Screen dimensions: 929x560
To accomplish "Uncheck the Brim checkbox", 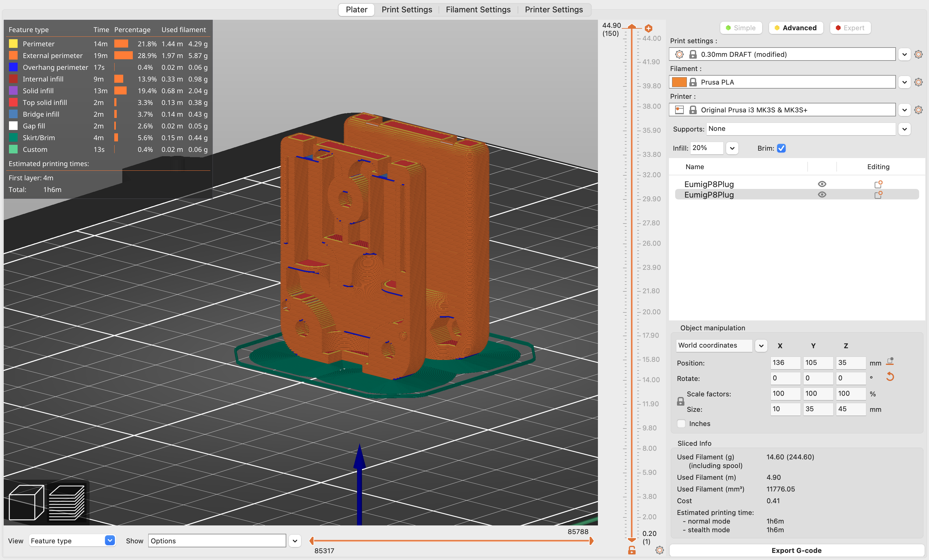I will (x=781, y=148).
